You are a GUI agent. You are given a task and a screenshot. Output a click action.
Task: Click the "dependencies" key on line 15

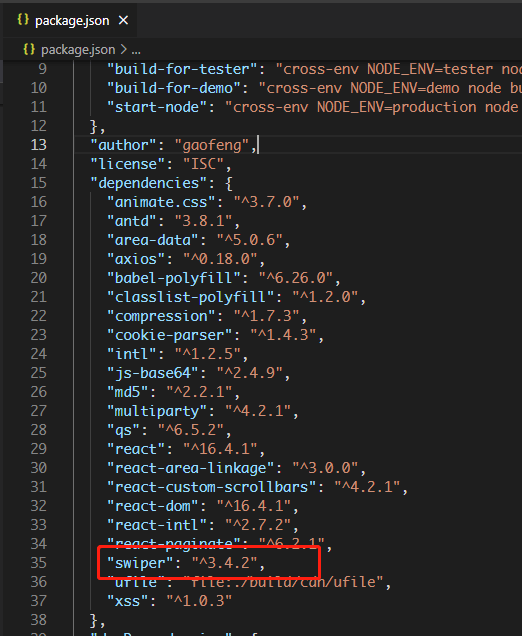click(148, 183)
